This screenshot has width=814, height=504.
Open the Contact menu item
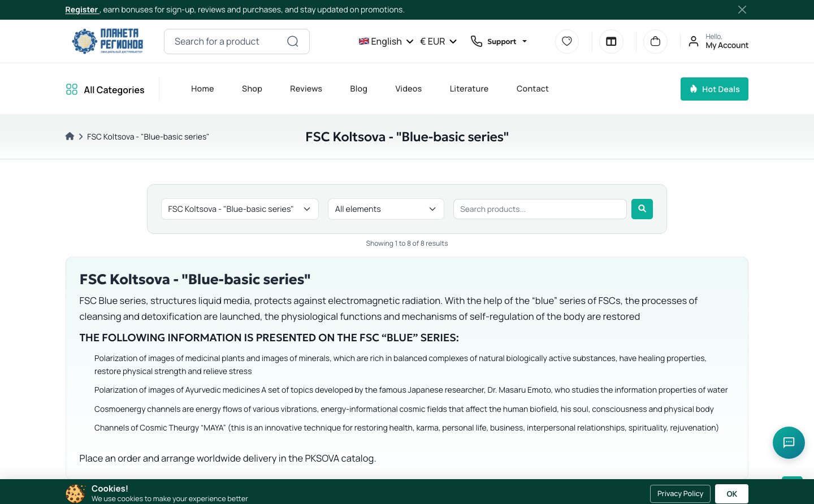tap(532, 89)
